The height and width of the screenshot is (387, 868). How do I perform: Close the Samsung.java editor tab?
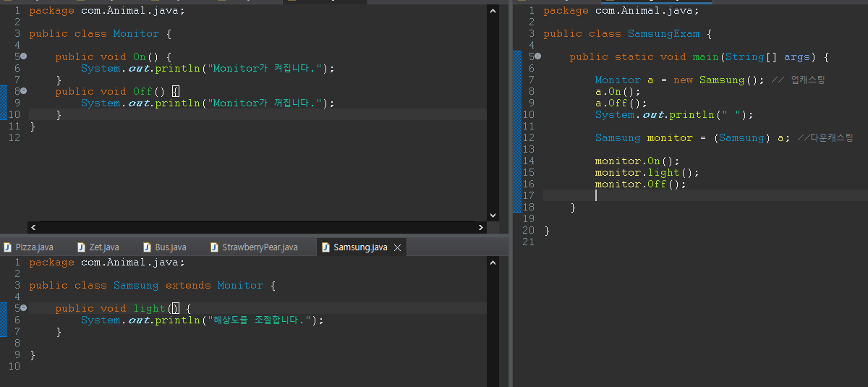pos(396,247)
